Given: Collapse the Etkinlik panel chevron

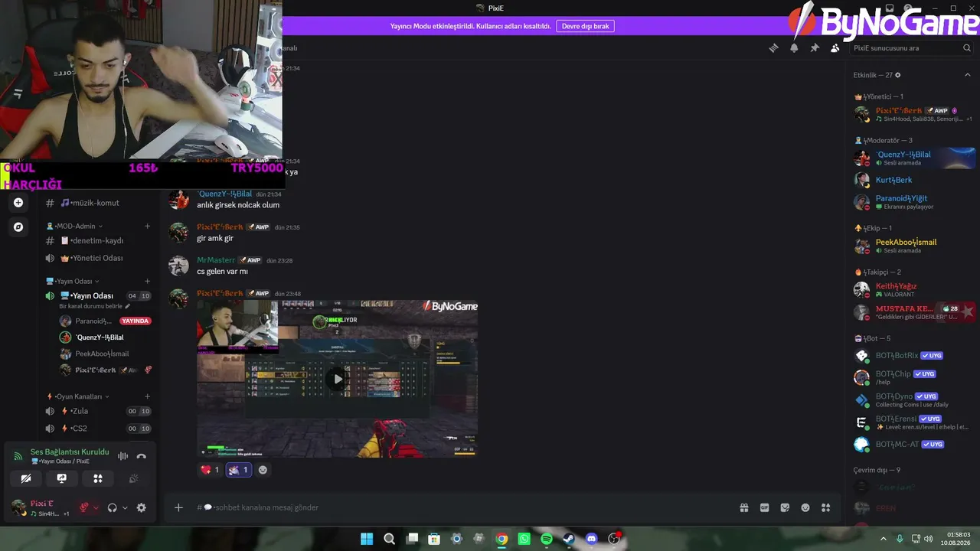Looking at the screenshot, I should [968, 75].
